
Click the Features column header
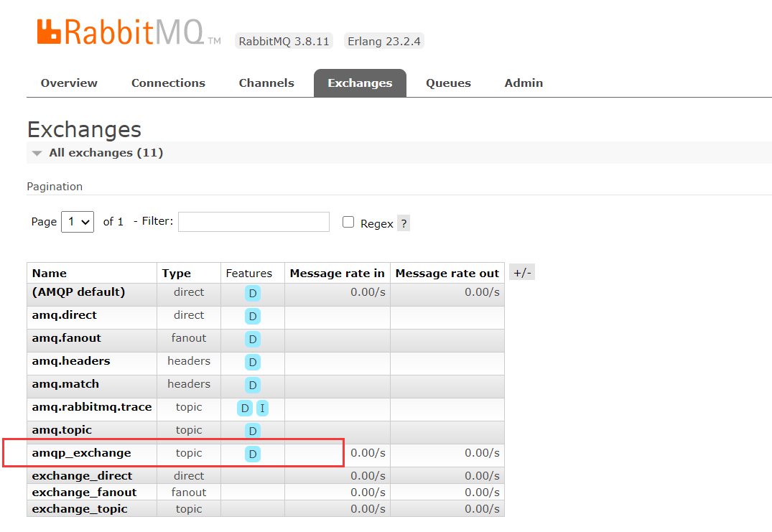point(248,274)
